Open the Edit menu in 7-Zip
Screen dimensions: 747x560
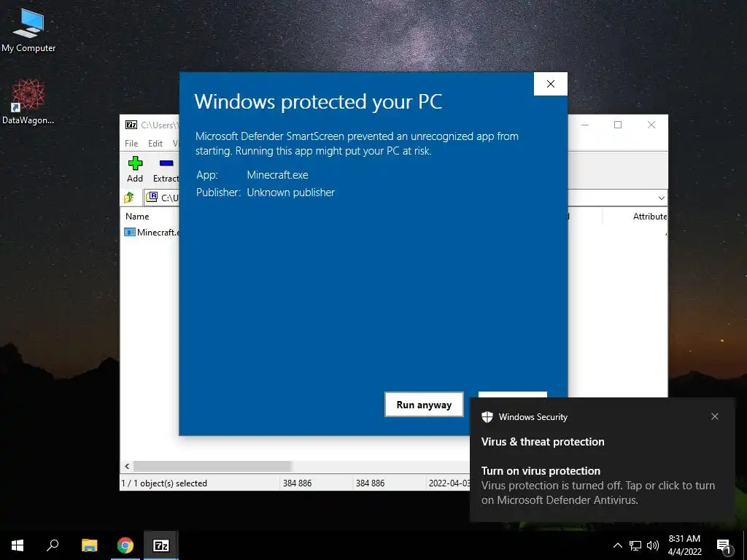[x=155, y=144]
